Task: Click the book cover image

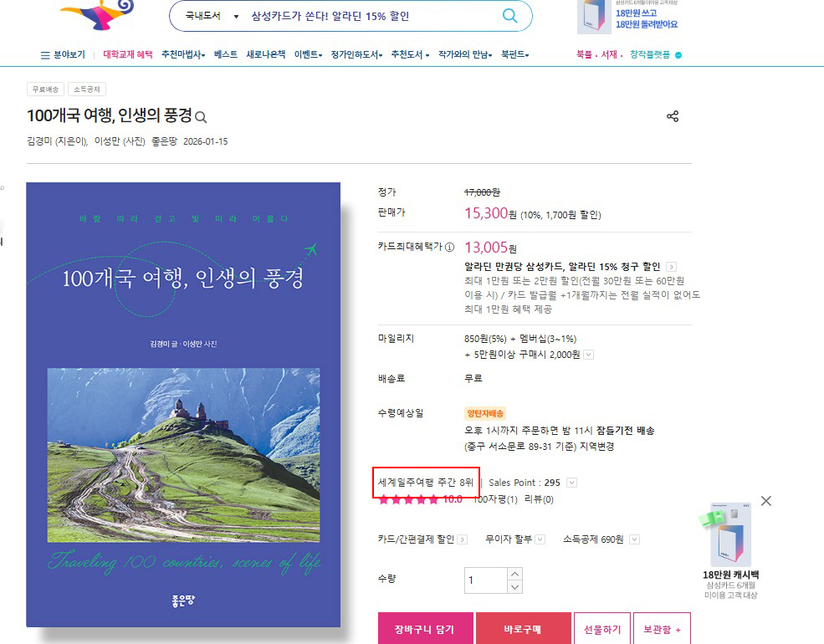Action: tap(183, 405)
